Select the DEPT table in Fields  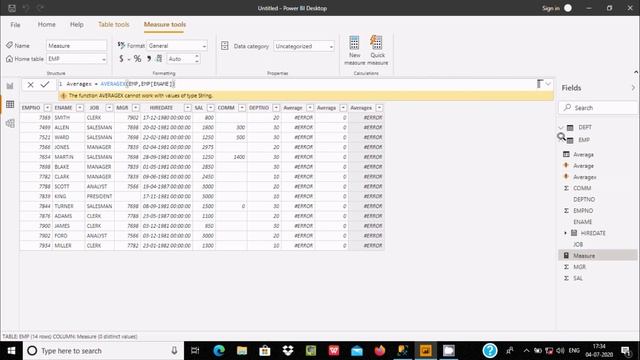coord(584,127)
